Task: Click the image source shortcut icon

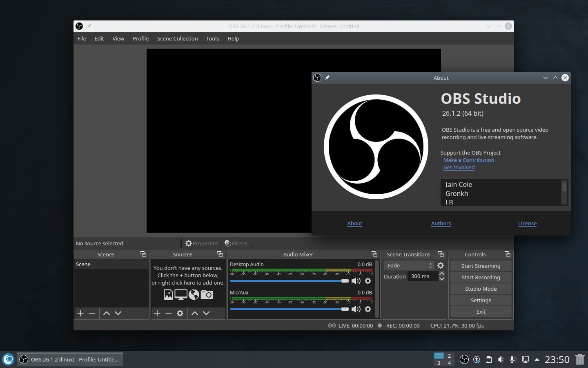Action: (168, 294)
